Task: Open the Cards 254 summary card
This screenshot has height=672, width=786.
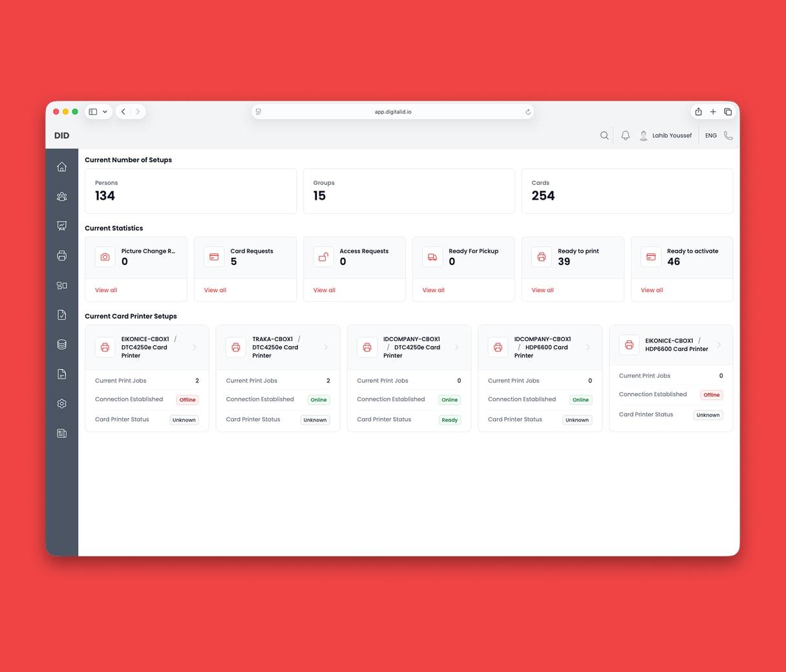Action: click(627, 191)
